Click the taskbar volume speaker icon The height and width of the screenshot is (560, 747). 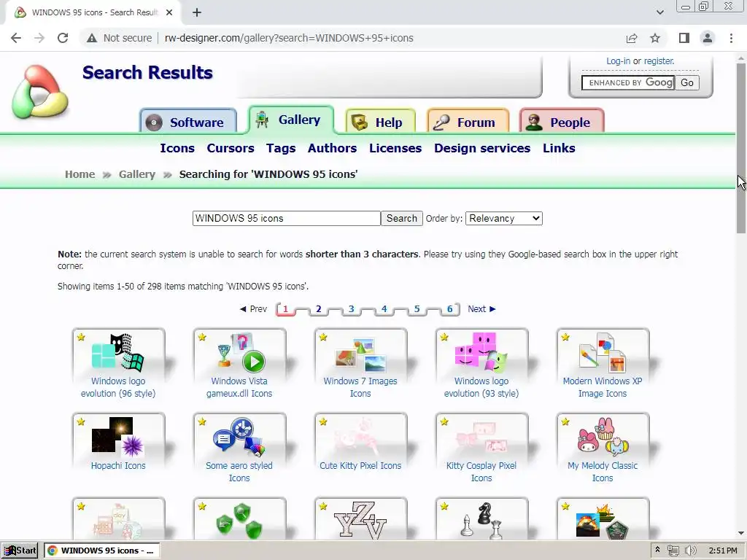(690, 551)
